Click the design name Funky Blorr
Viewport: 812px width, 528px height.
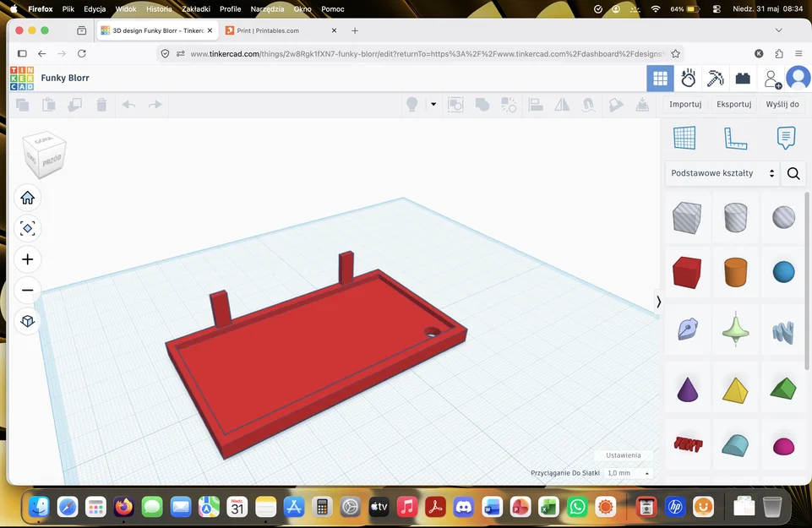pos(65,79)
